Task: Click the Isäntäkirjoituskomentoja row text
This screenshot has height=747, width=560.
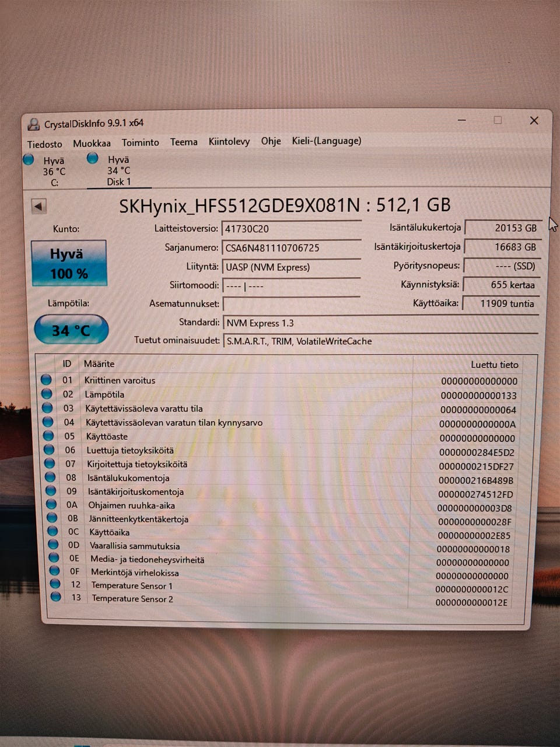Action: [136, 491]
